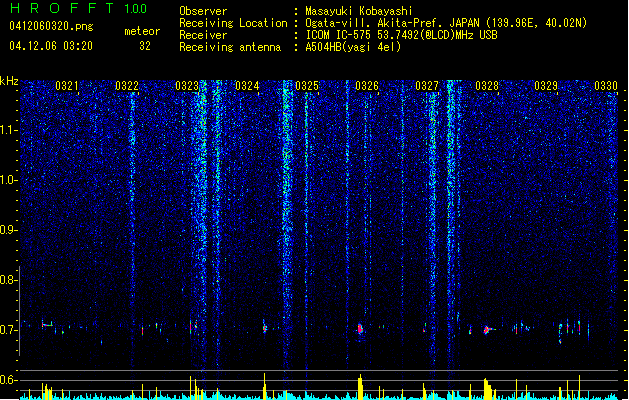Click time marker 0326
Image resolution: width=629 pixels, height=400 pixels.
pos(367,86)
